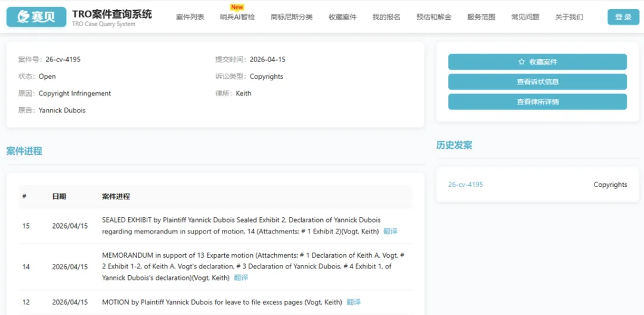Open the 案件列表 menu
This screenshot has width=644, height=315.
[190, 17]
